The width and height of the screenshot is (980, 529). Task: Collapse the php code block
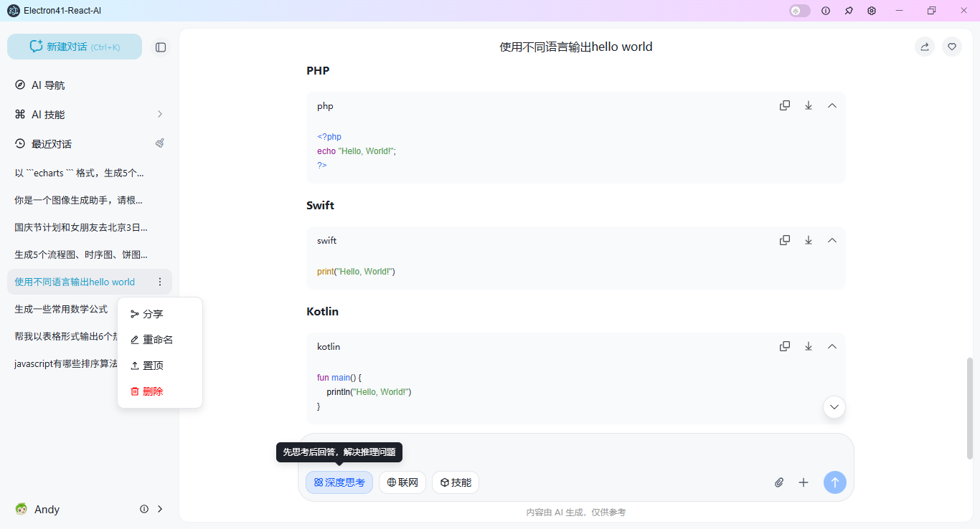[832, 105]
